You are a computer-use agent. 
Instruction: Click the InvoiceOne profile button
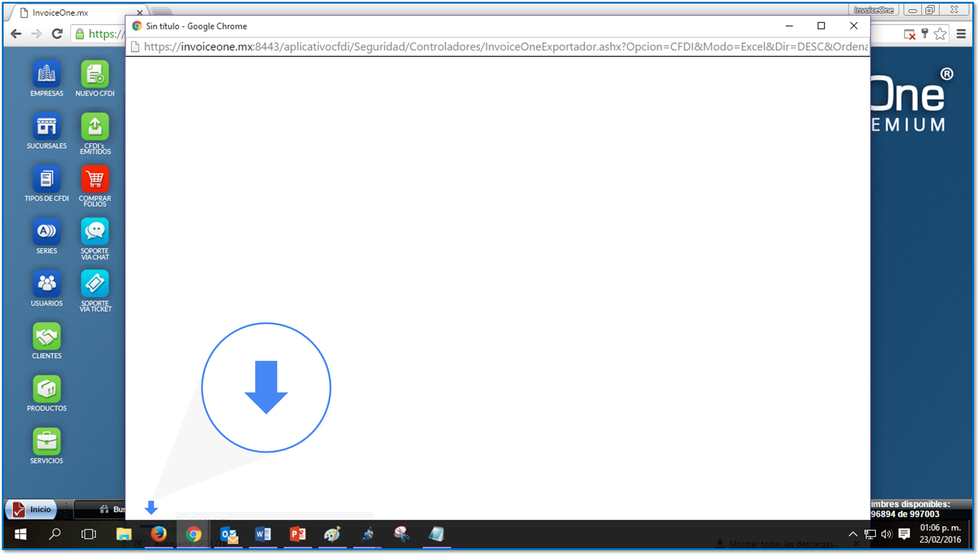click(874, 10)
